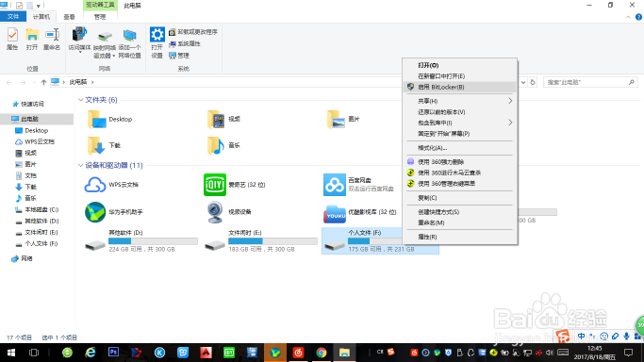Select 本地磁盘 (C:) in the navigation pane
644x362 pixels.
[37, 209]
